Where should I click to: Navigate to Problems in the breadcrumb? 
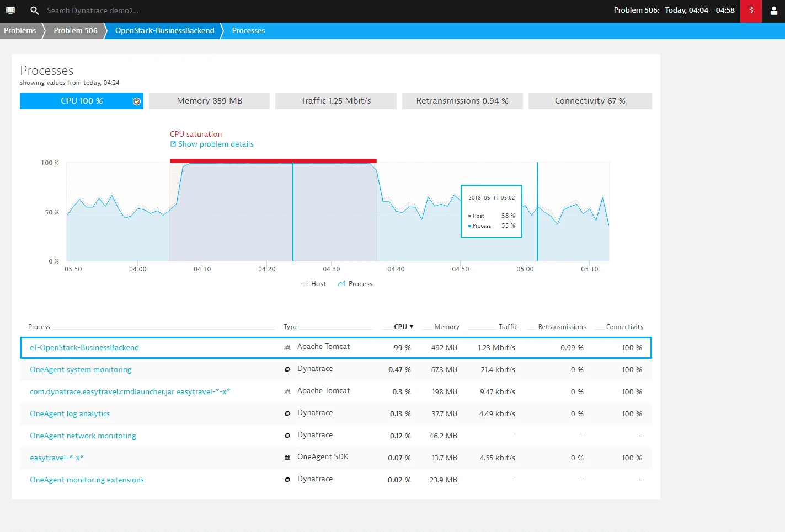[x=20, y=30]
